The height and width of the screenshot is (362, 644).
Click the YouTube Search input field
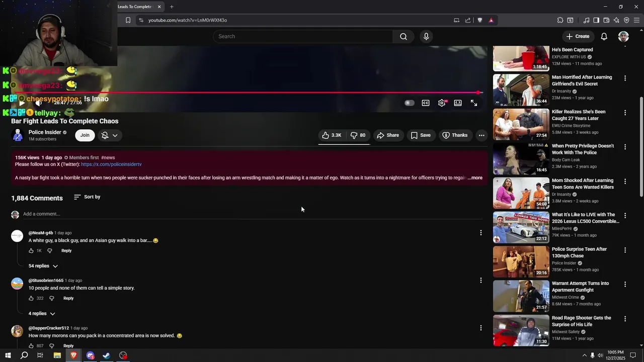click(x=303, y=36)
